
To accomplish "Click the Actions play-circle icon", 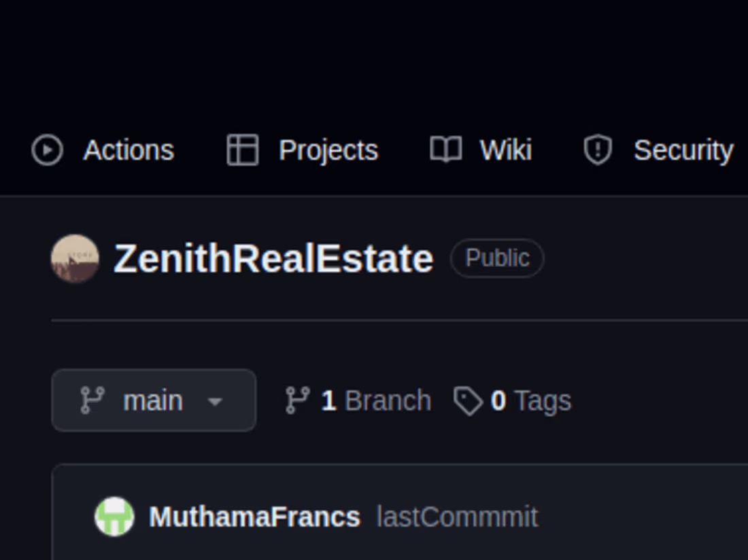I will pyautogui.click(x=47, y=150).
